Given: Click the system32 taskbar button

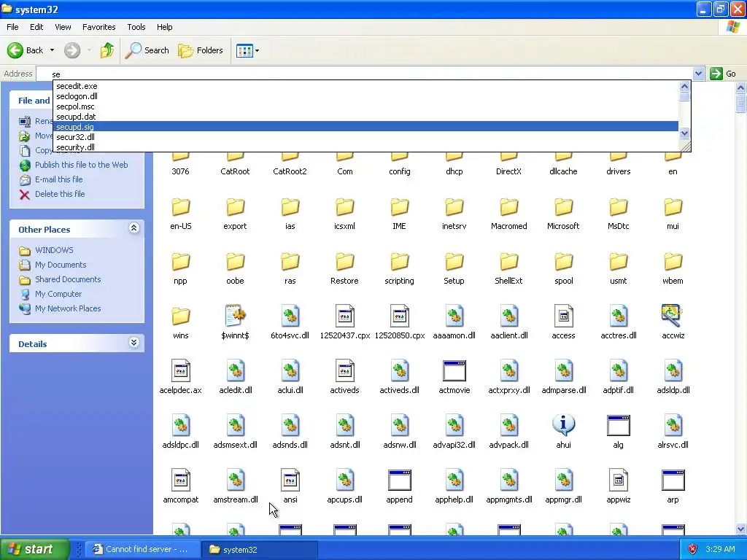Looking at the screenshot, I should tap(260, 550).
